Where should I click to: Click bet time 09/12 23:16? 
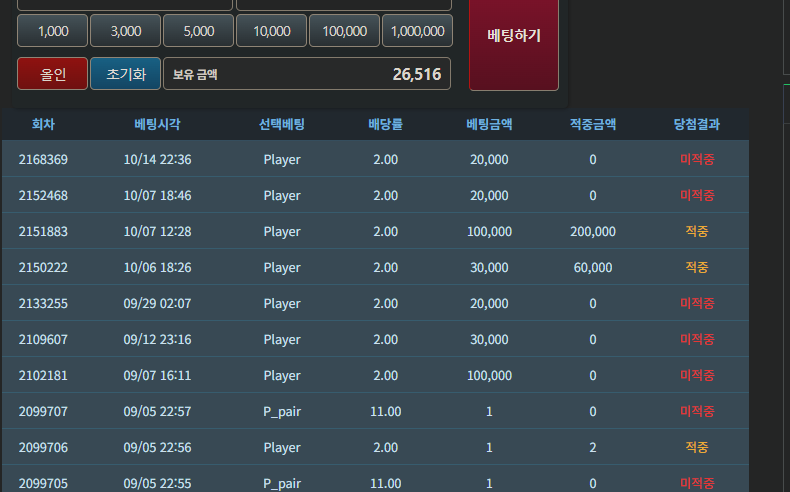click(157, 339)
